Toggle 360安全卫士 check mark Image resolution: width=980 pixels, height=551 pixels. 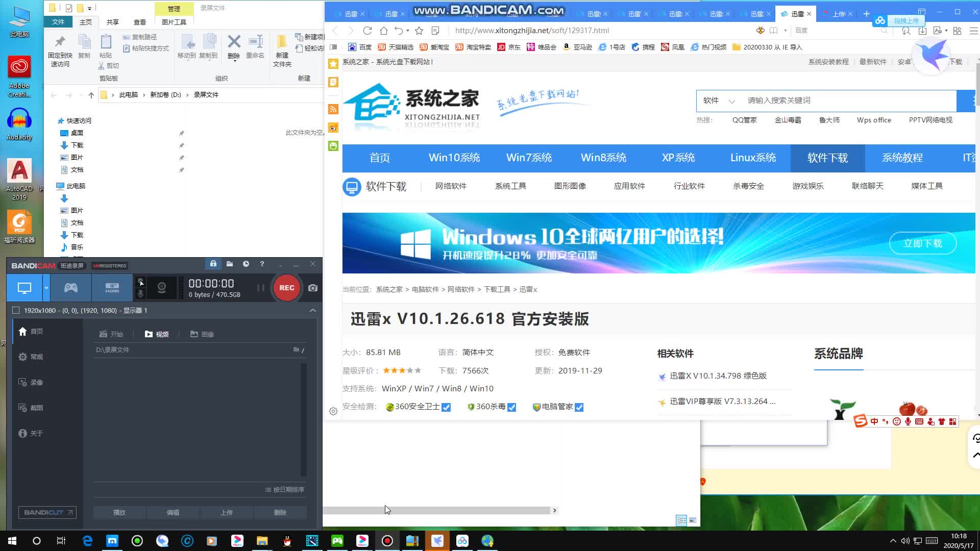(x=446, y=407)
